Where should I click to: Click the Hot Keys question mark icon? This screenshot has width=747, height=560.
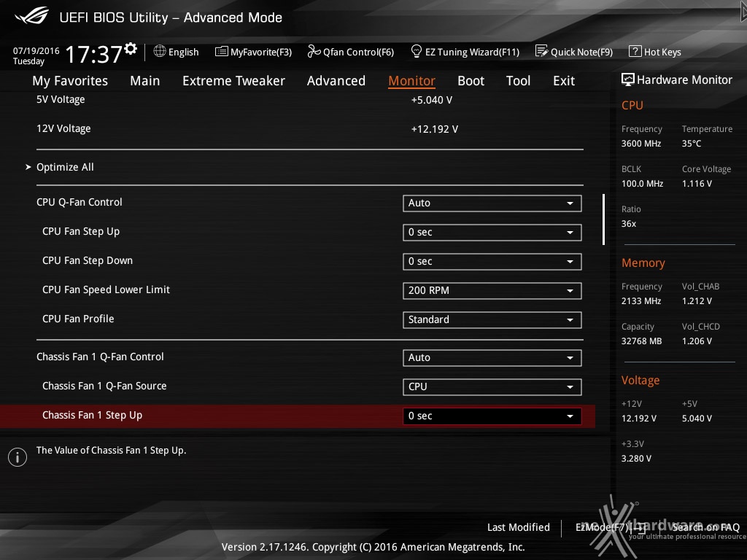[x=635, y=51]
